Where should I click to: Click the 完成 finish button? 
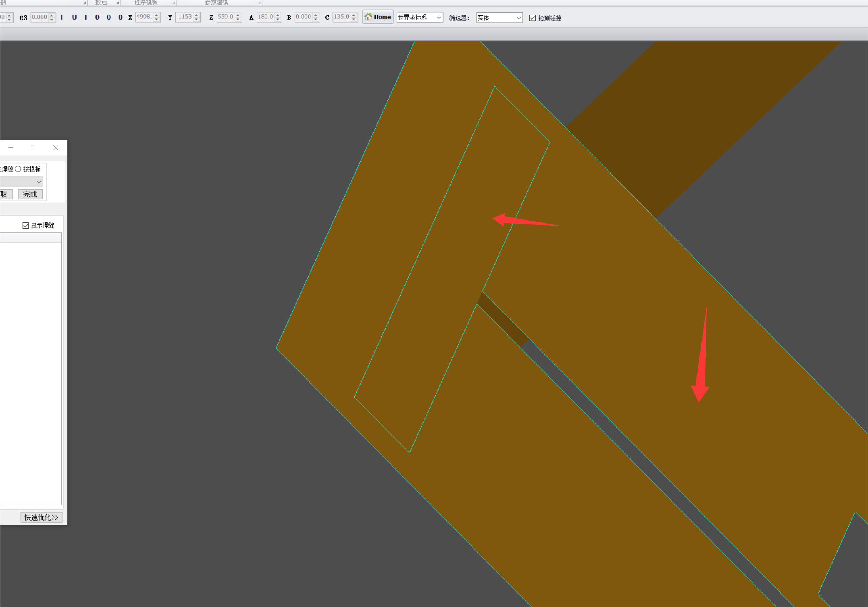pyautogui.click(x=30, y=194)
